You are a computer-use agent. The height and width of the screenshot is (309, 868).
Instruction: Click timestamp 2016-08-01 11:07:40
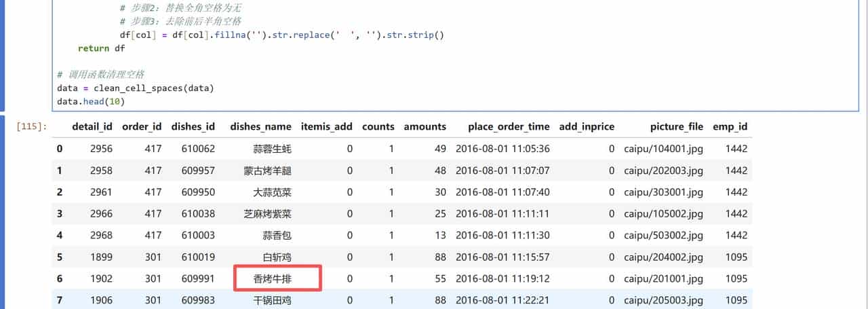[x=502, y=192]
